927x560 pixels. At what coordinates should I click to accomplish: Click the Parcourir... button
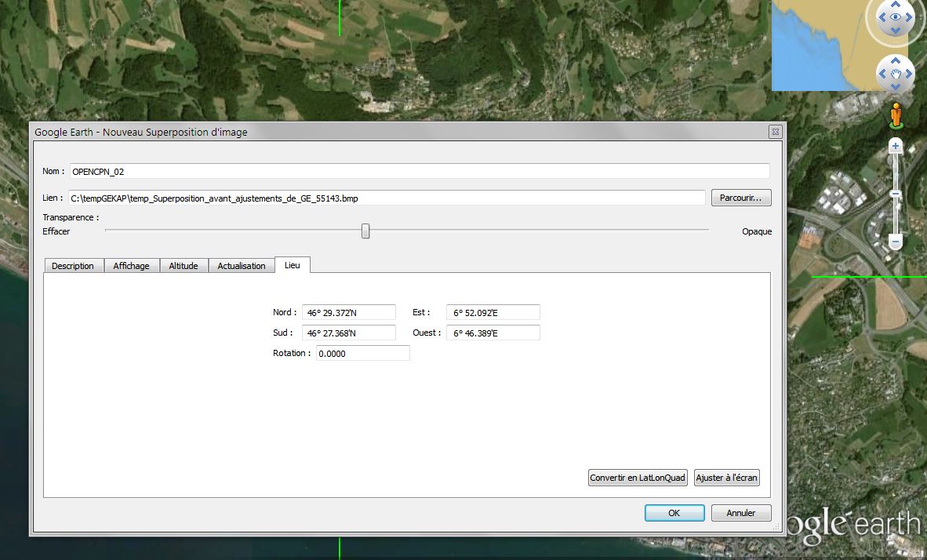(741, 198)
